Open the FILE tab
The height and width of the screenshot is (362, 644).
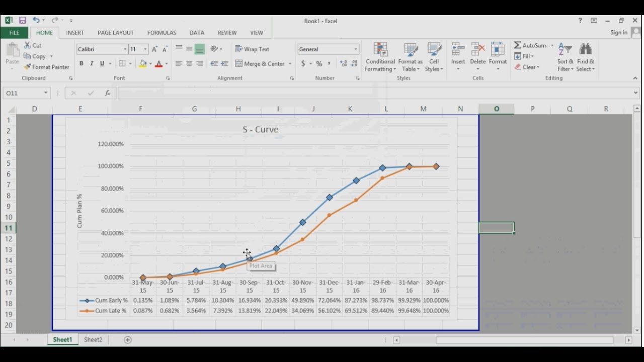pos(15,33)
